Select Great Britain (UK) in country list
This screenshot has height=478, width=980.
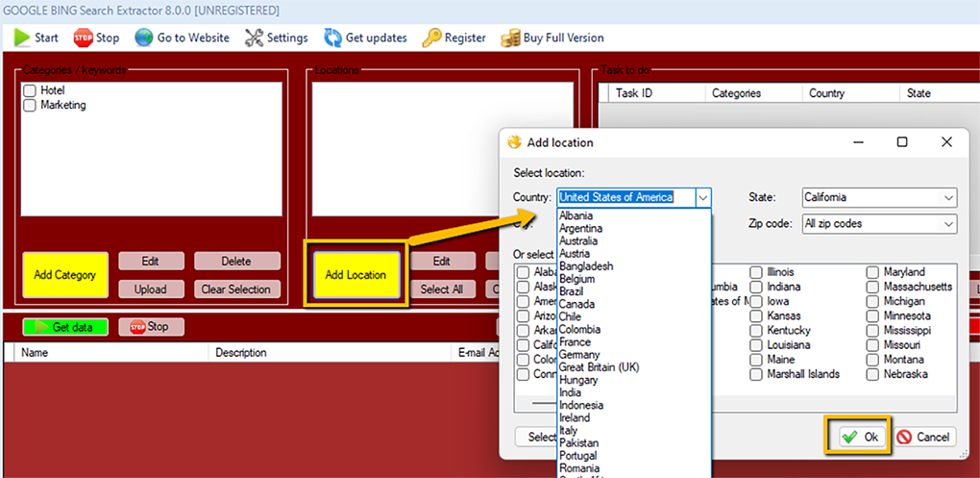[634, 367]
